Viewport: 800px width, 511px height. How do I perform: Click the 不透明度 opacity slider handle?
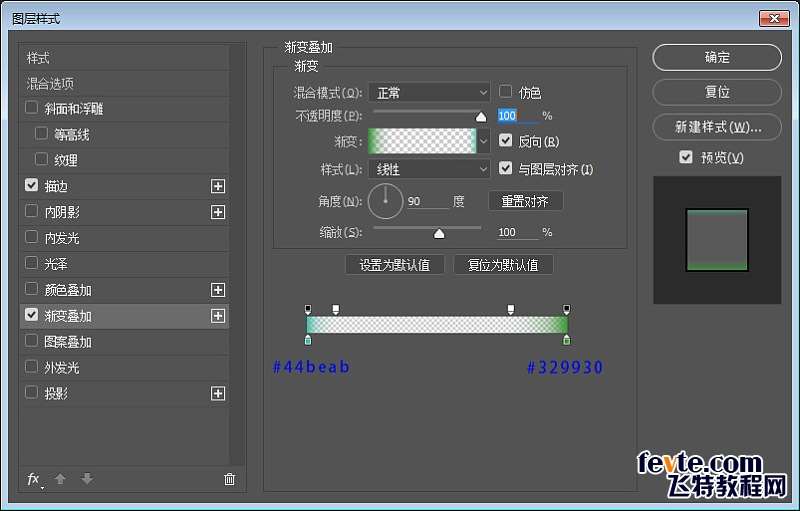[x=481, y=117]
